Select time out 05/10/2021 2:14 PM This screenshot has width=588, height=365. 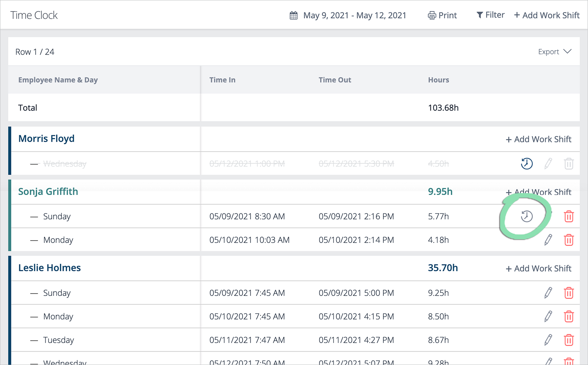[356, 240]
